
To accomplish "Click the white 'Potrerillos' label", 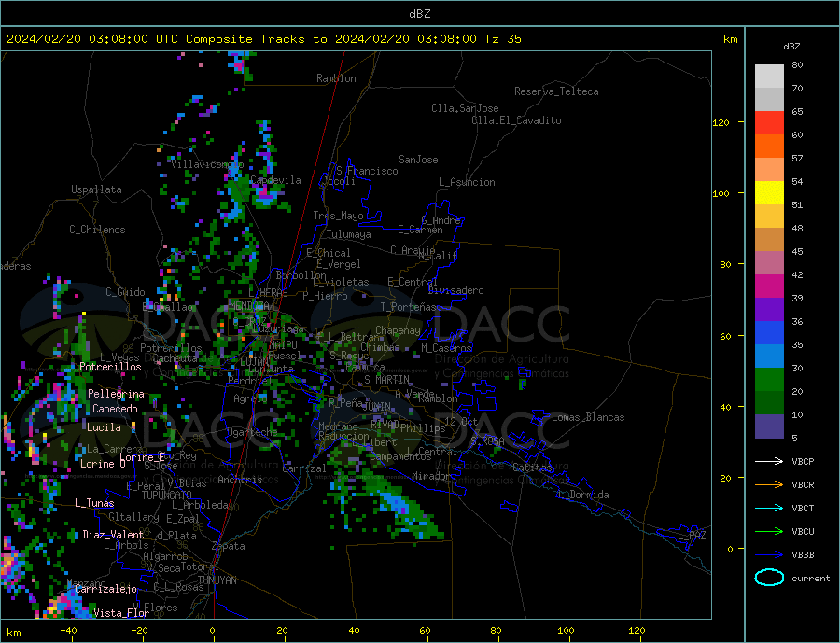I will click(110, 367).
